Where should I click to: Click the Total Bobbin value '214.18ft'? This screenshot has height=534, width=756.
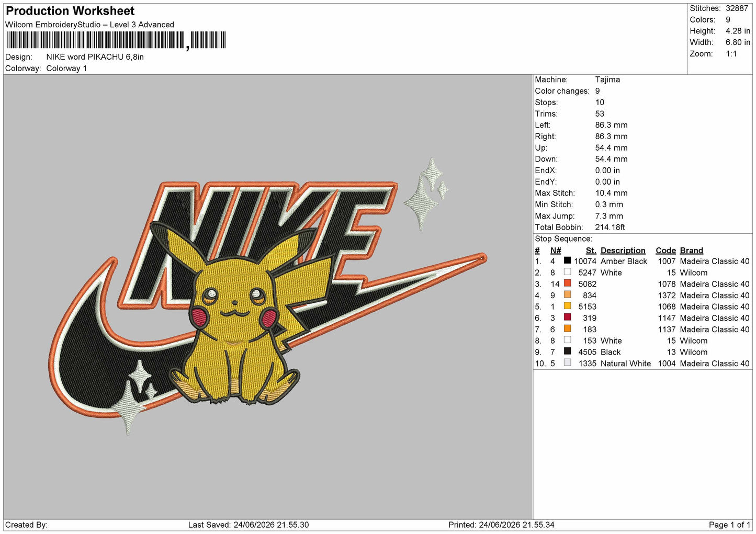point(610,228)
